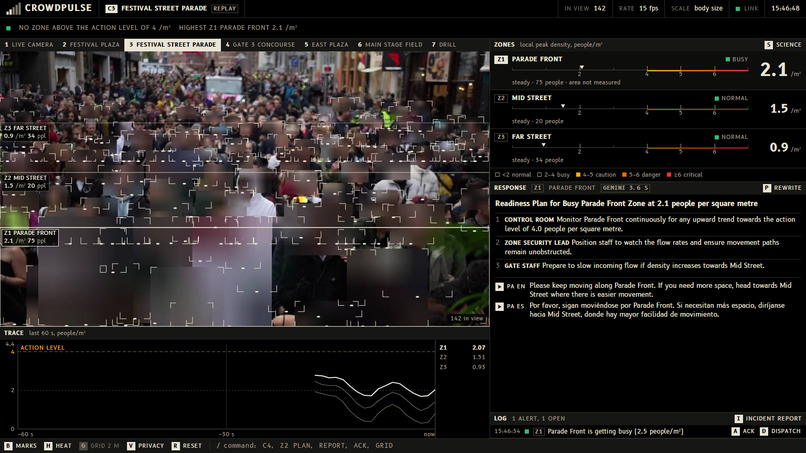Click the yellow 4–5 caution legend swatch
Viewport: 806px width, 453px height.
[578, 175]
